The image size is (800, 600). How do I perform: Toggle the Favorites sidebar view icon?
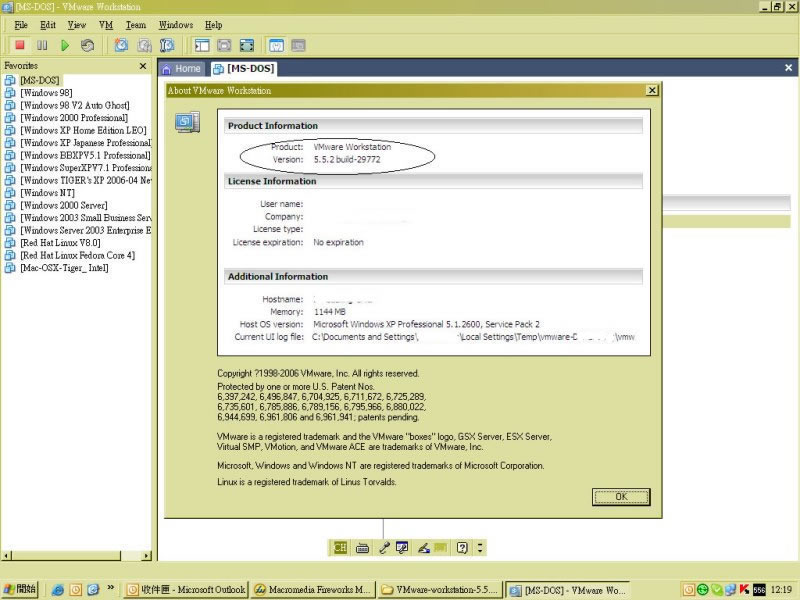tap(202, 45)
